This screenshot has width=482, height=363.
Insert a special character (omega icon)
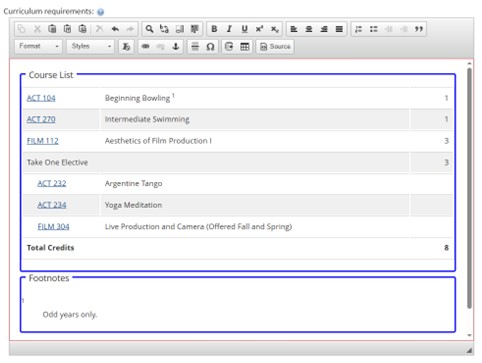click(x=210, y=46)
